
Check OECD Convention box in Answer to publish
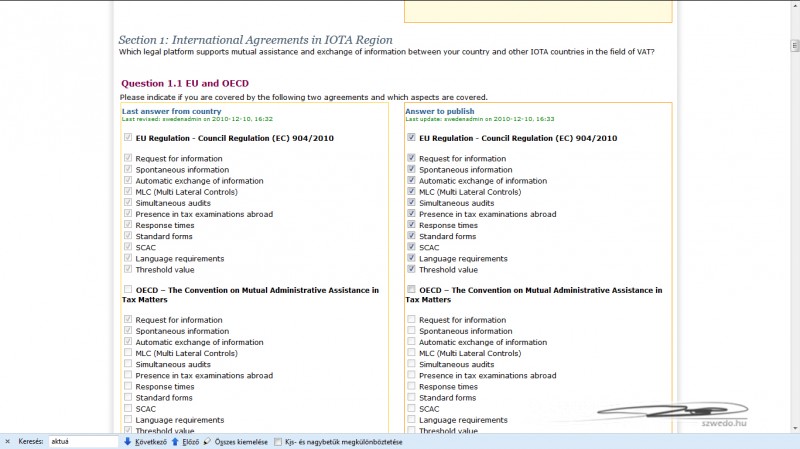click(412, 290)
